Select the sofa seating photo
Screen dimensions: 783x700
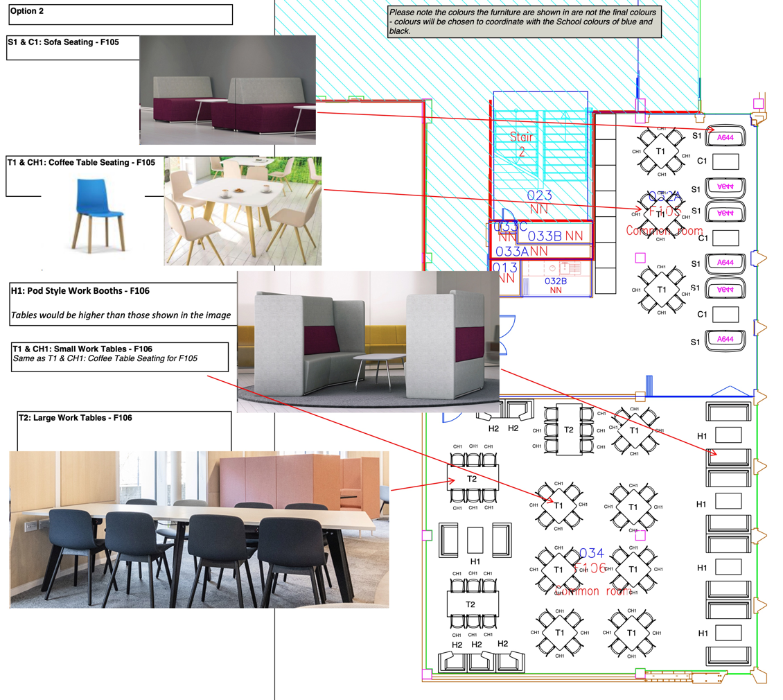pyautogui.click(x=227, y=90)
